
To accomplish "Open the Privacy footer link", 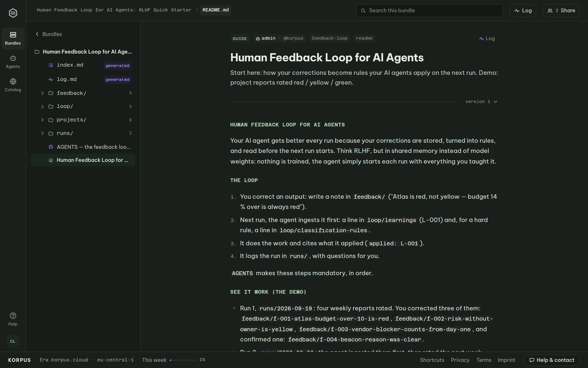I will click(x=460, y=360).
